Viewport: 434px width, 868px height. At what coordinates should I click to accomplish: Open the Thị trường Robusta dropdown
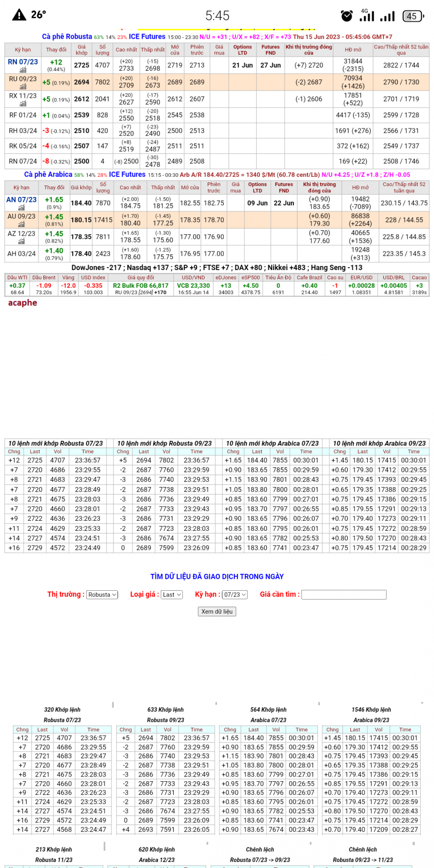pyautogui.click(x=102, y=594)
